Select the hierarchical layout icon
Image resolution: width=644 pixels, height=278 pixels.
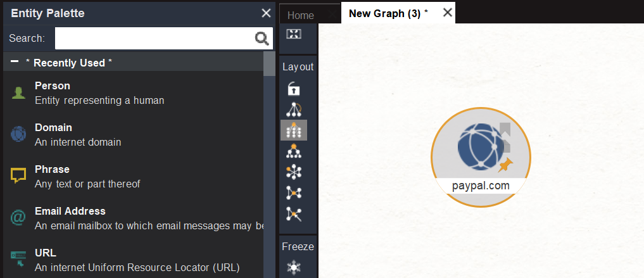[294, 151]
